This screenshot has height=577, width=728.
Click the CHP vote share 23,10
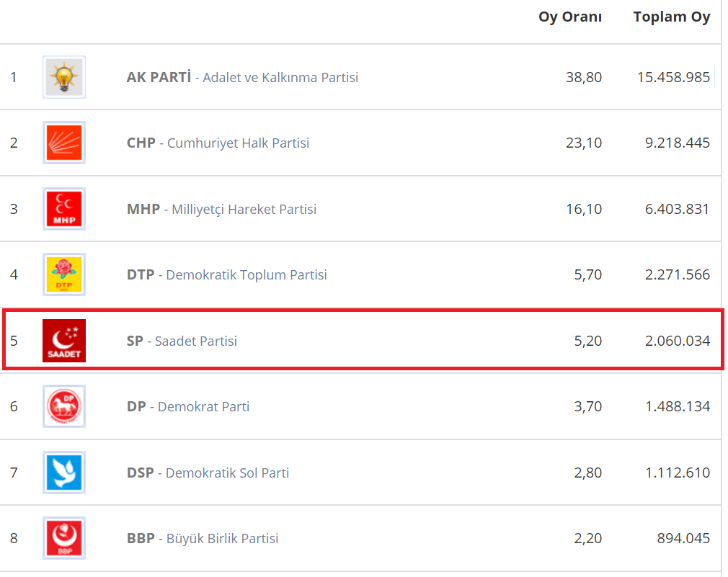pos(584,143)
